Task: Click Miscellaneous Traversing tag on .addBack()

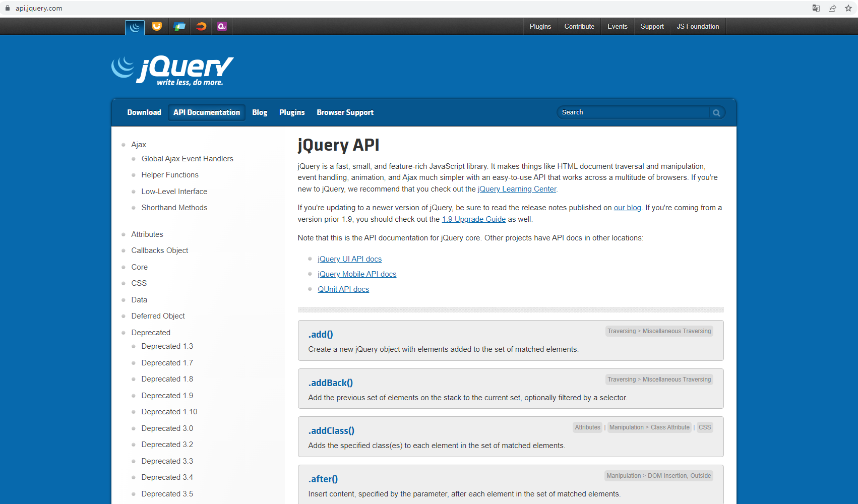Action: 677,380
